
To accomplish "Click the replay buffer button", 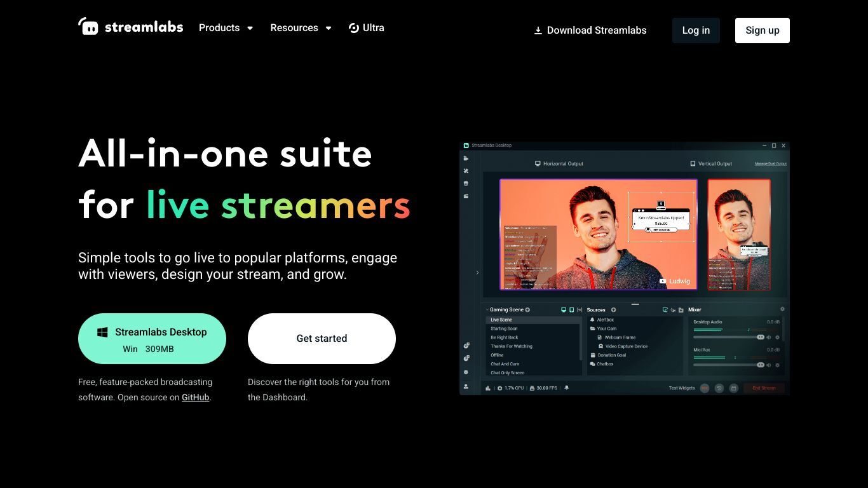I will pos(719,388).
